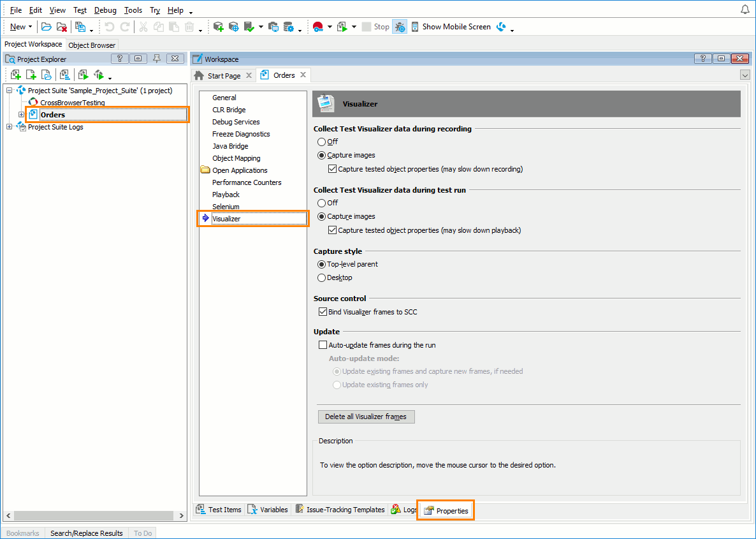This screenshot has height=539, width=756.
Task: Click Project Explorer horizontal scrollbar
Action: 94,515
